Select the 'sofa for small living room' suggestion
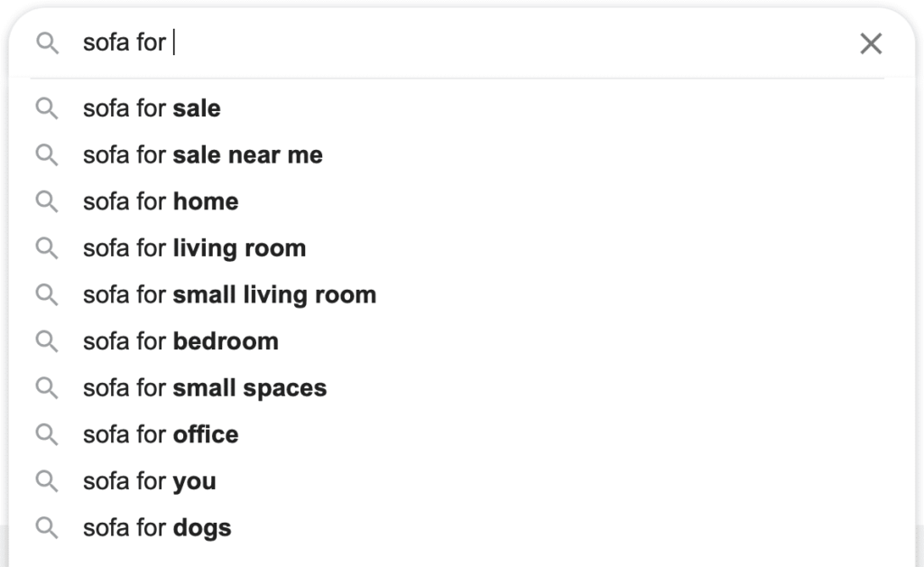Viewport: 924px width, 567px height. [x=228, y=294]
